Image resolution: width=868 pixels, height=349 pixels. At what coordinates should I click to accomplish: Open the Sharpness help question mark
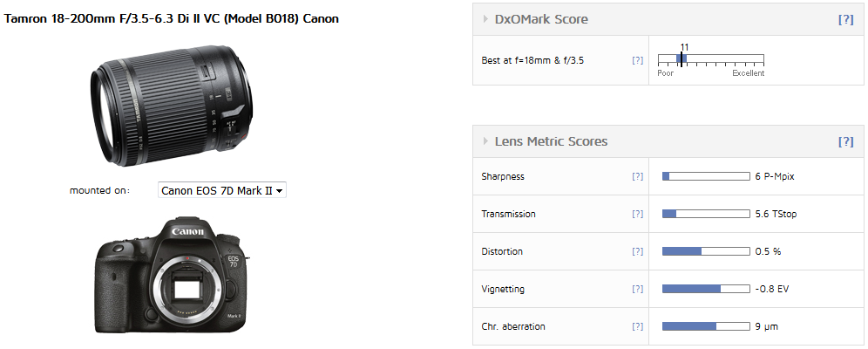(638, 176)
